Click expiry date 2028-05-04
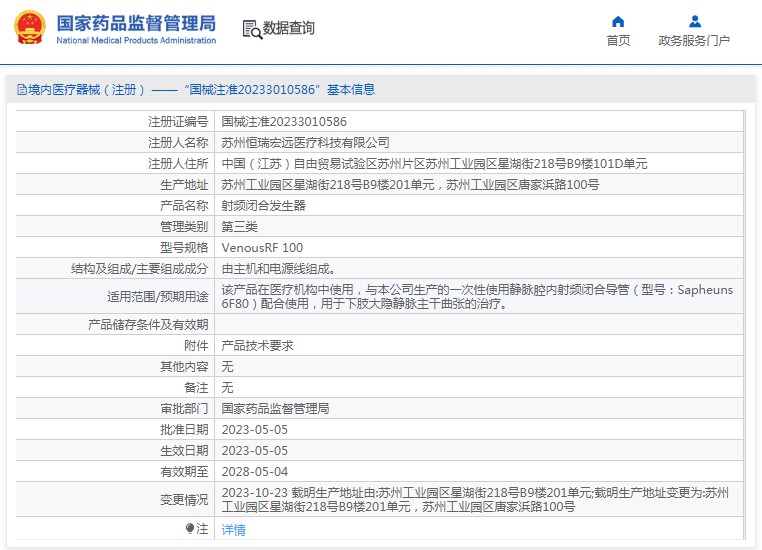This screenshot has width=762, height=550. coord(255,472)
